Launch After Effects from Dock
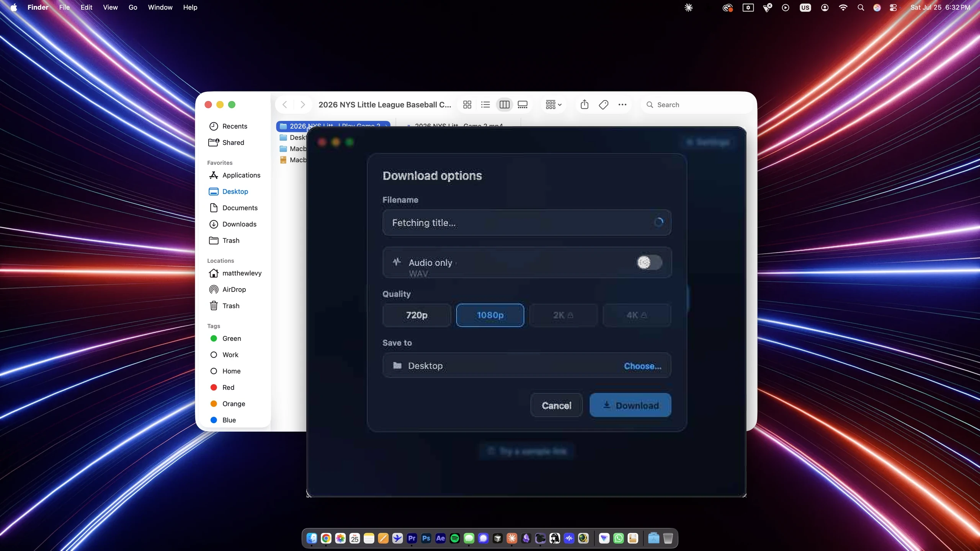Viewport: 980px width, 551px height. (441, 538)
